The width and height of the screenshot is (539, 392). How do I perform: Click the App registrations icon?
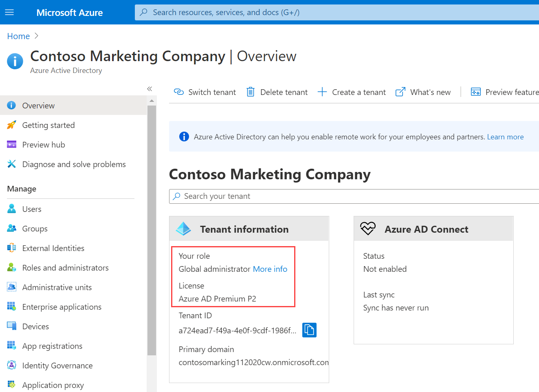pyautogui.click(x=11, y=346)
